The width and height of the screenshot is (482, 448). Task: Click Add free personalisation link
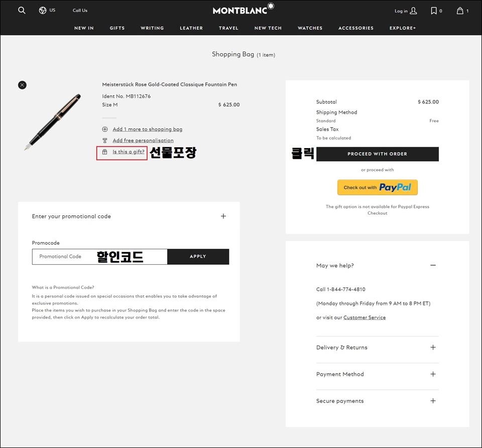pos(143,141)
